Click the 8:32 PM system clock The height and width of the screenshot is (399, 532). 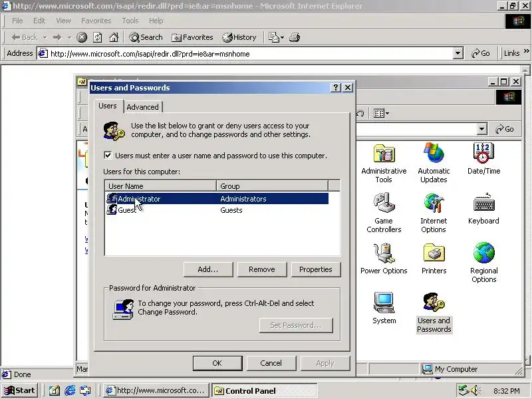tap(507, 391)
